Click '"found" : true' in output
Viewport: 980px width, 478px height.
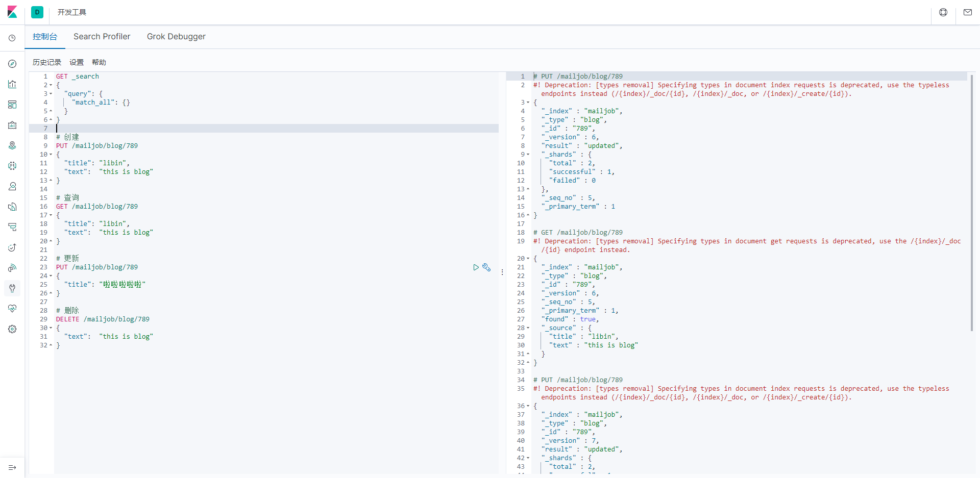point(570,319)
